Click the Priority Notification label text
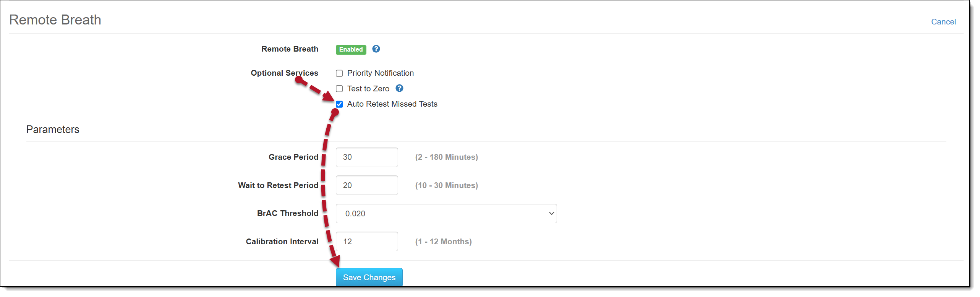Viewport: 980px width, 297px height. [380, 73]
